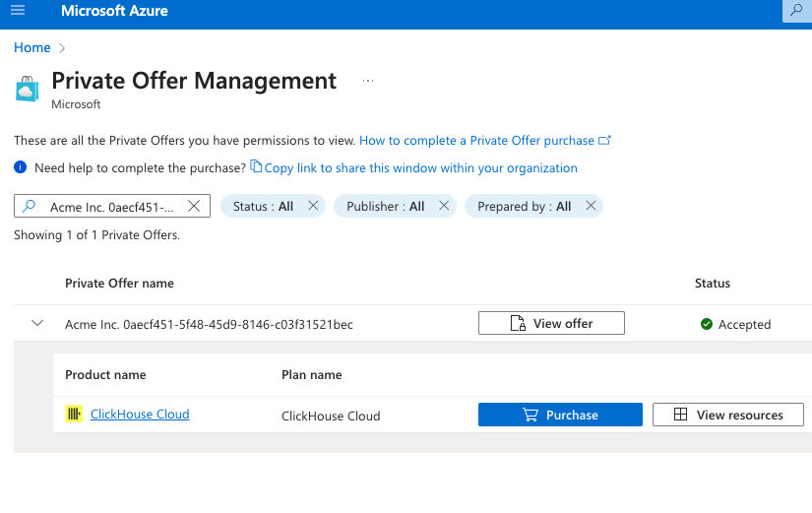Open How to complete a Private Offer purchase
The height and width of the screenshot is (513, 812).
pos(477,141)
